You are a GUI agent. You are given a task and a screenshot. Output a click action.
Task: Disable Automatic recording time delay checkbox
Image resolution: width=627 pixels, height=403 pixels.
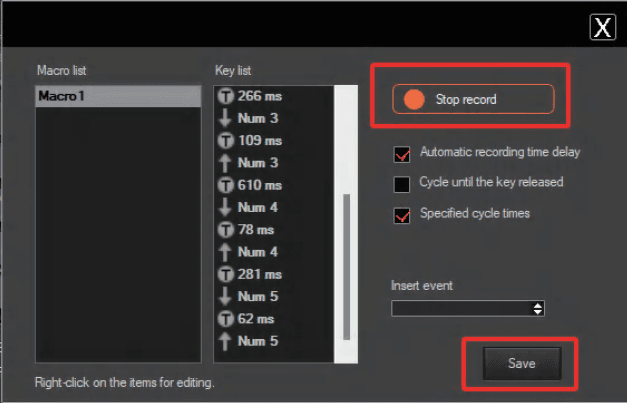402,154
